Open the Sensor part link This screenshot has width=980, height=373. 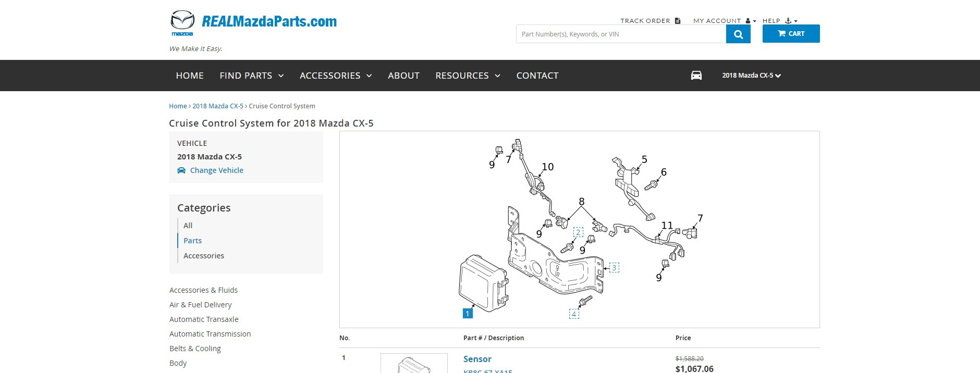pos(477,359)
